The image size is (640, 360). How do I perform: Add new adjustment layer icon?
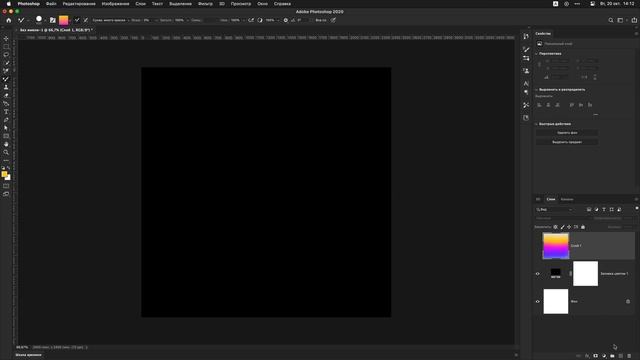tap(604, 356)
